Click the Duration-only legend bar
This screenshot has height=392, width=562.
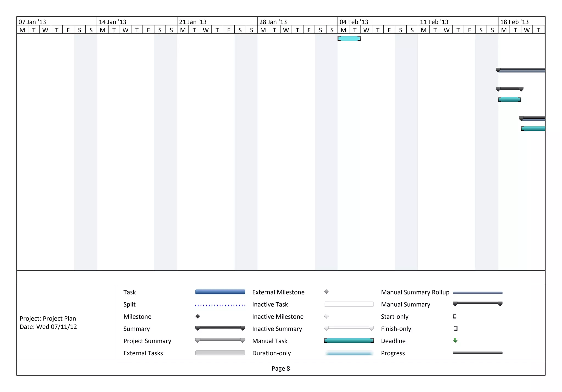coord(349,353)
